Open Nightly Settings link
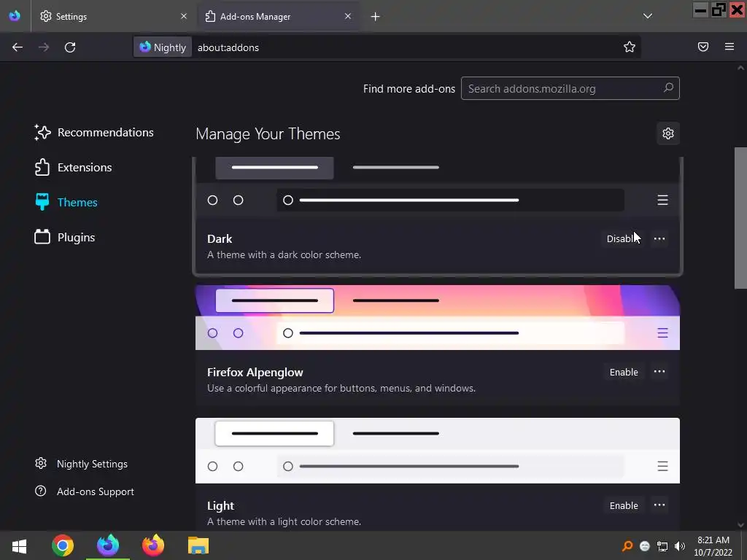 point(82,464)
